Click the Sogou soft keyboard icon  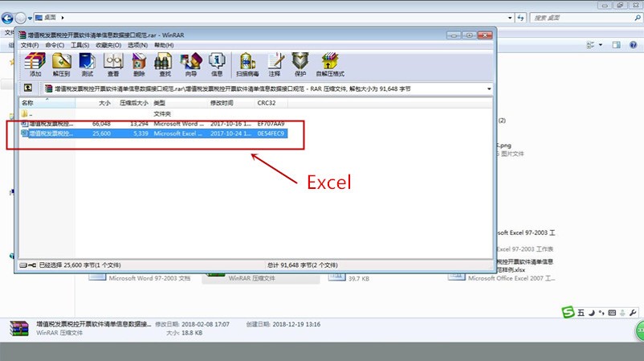pyautogui.click(x=612, y=313)
